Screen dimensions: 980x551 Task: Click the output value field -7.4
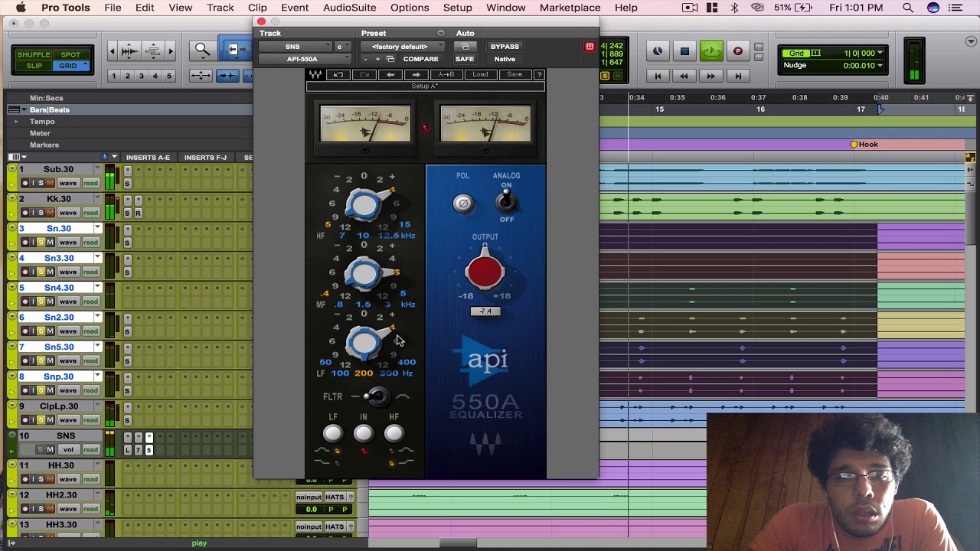point(485,311)
